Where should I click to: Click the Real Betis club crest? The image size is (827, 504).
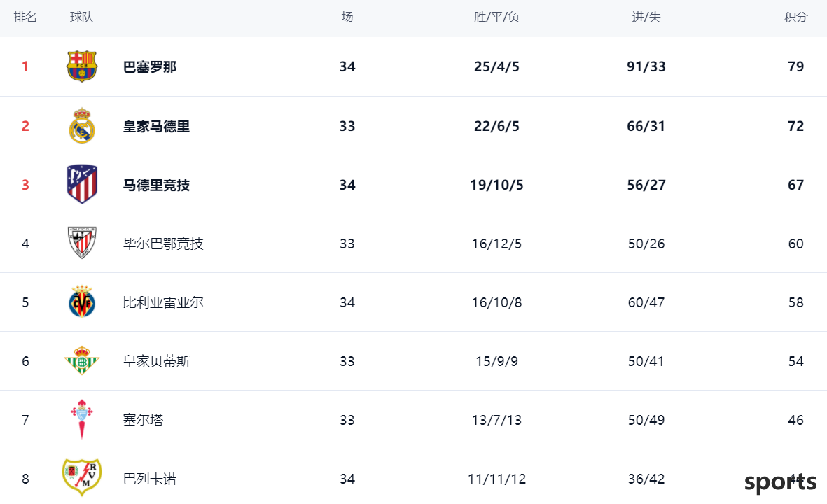[82, 360]
